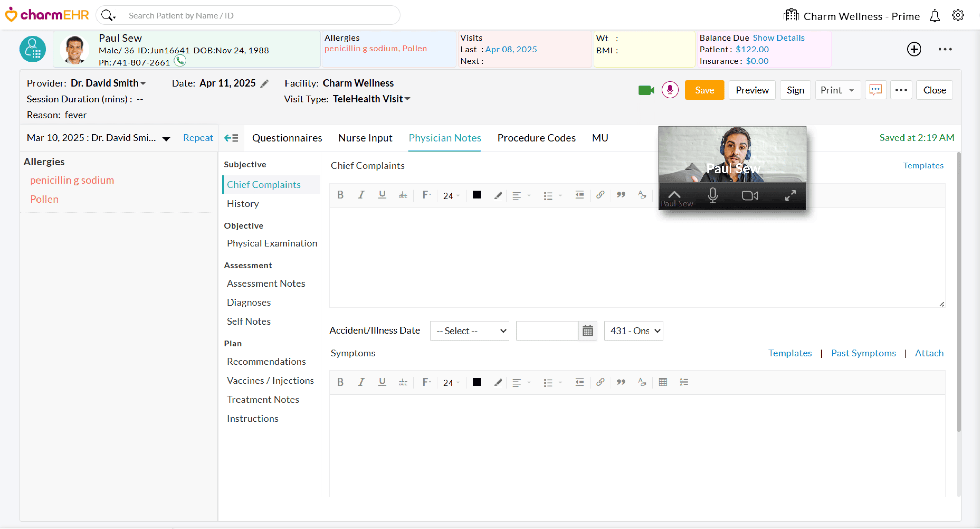Toggle bold in Chief Complaints toolbar
This screenshot has height=529, width=980.
click(x=340, y=195)
